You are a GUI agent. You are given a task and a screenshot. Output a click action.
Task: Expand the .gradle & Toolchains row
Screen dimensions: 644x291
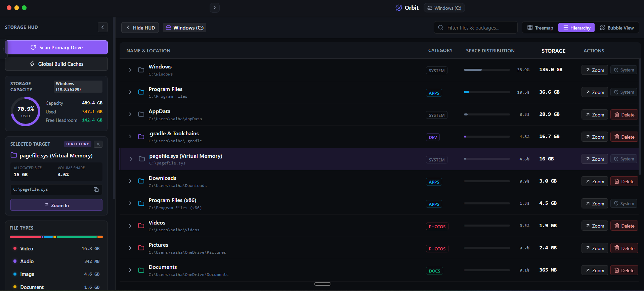130,137
